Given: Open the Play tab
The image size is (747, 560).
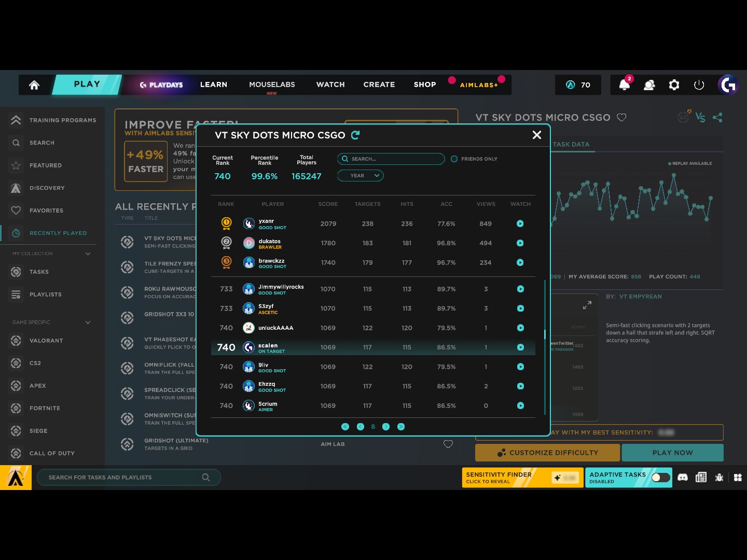Looking at the screenshot, I should [x=87, y=85].
